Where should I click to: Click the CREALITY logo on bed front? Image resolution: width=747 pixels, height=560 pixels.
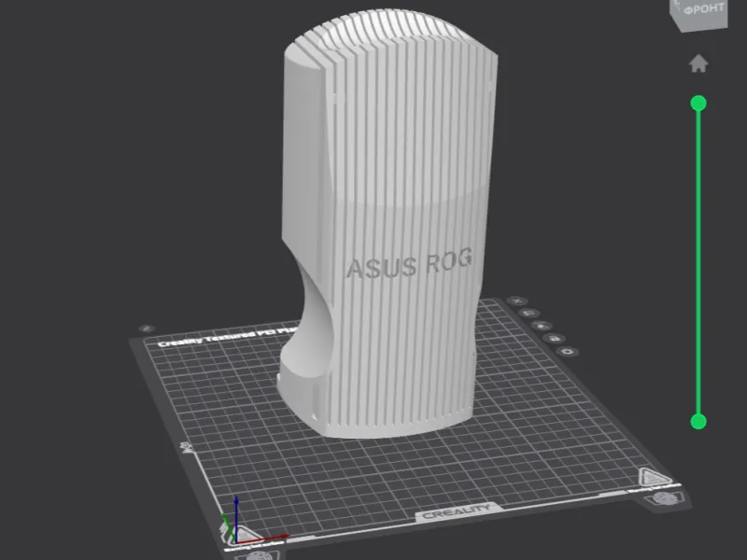(458, 512)
